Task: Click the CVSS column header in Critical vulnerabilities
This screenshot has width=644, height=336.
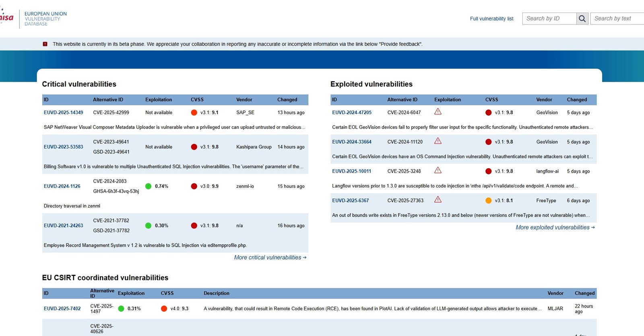Action: pos(197,99)
